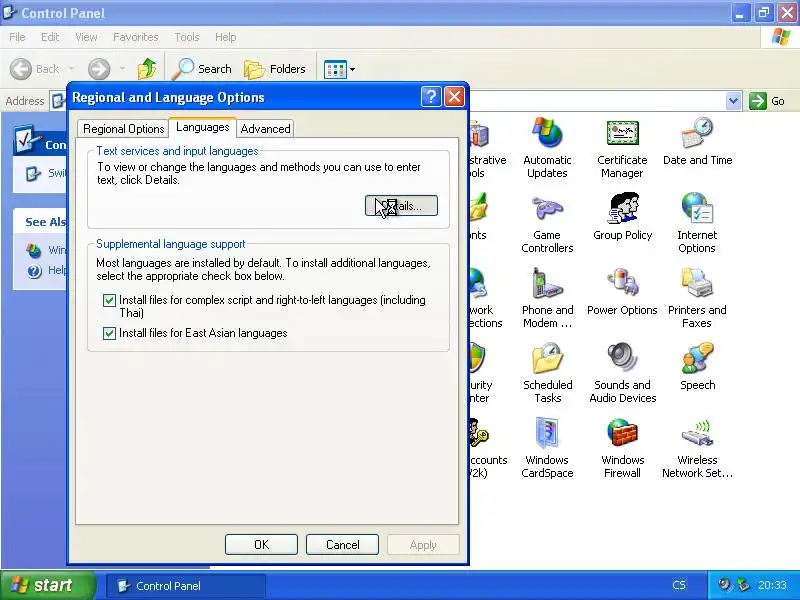Click Control Panel taskbar button

[186, 586]
